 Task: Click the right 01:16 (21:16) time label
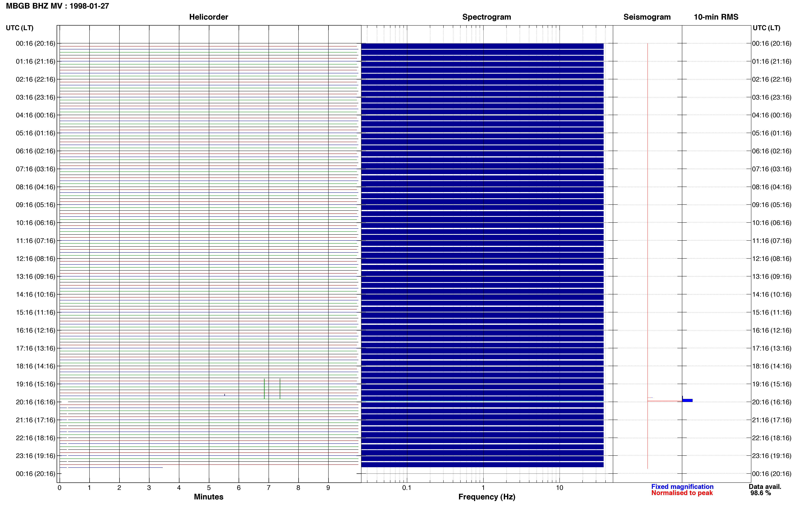(x=772, y=61)
